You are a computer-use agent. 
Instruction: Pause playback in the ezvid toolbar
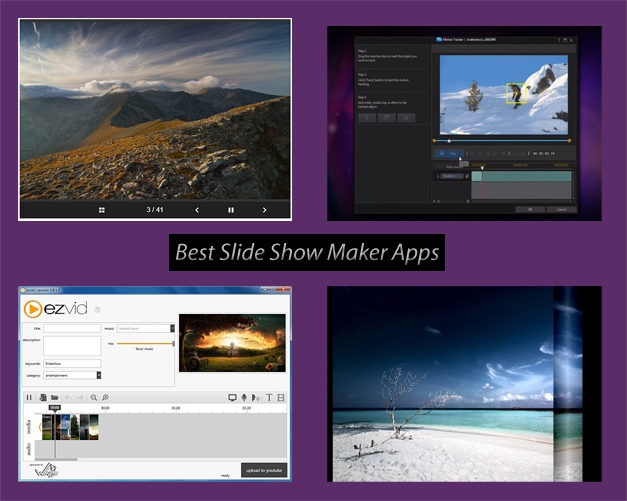[x=29, y=397]
